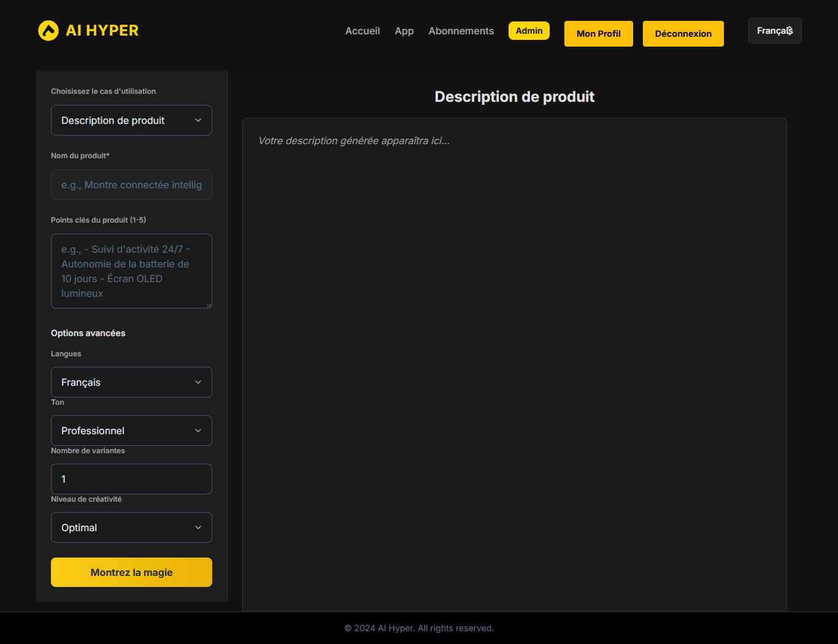Screen dimensions: 838x644
Task: Open the Admin panel badge
Action: tap(529, 31)
